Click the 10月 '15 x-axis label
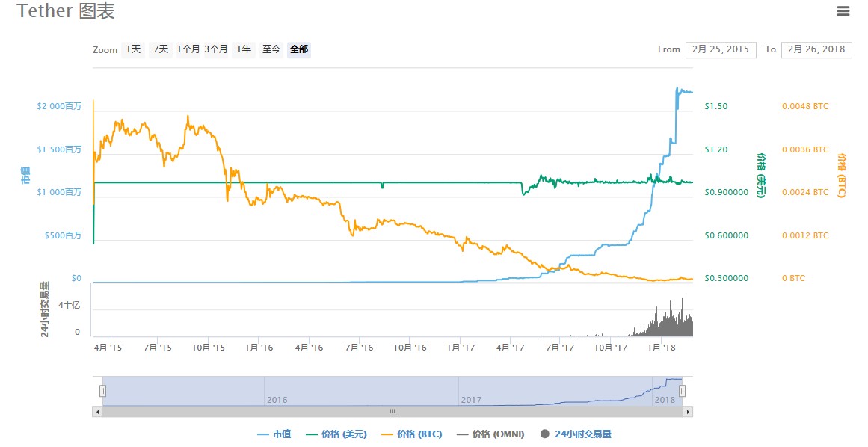The height and width of the screenshot is (447, 868). 208,348
